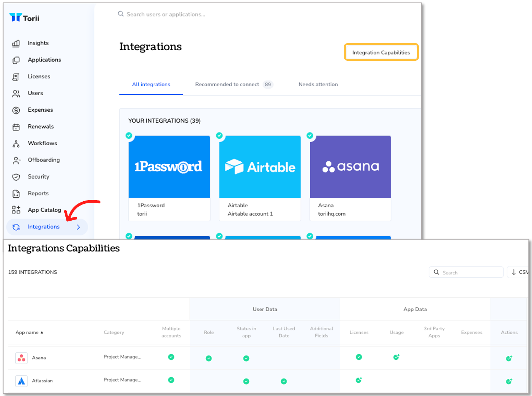532x396 pixels.
Task: Click the Asana Multiple accounts checkmark
Action: coord(171,357)
